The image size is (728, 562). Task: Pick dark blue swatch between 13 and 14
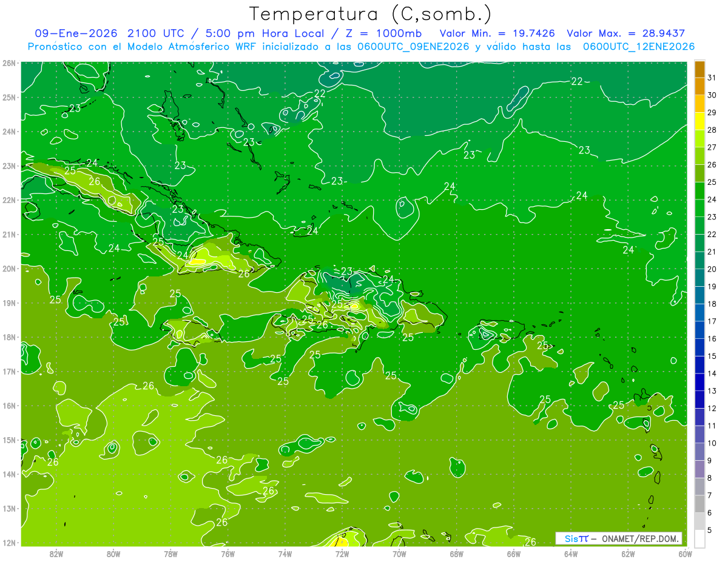700,382
